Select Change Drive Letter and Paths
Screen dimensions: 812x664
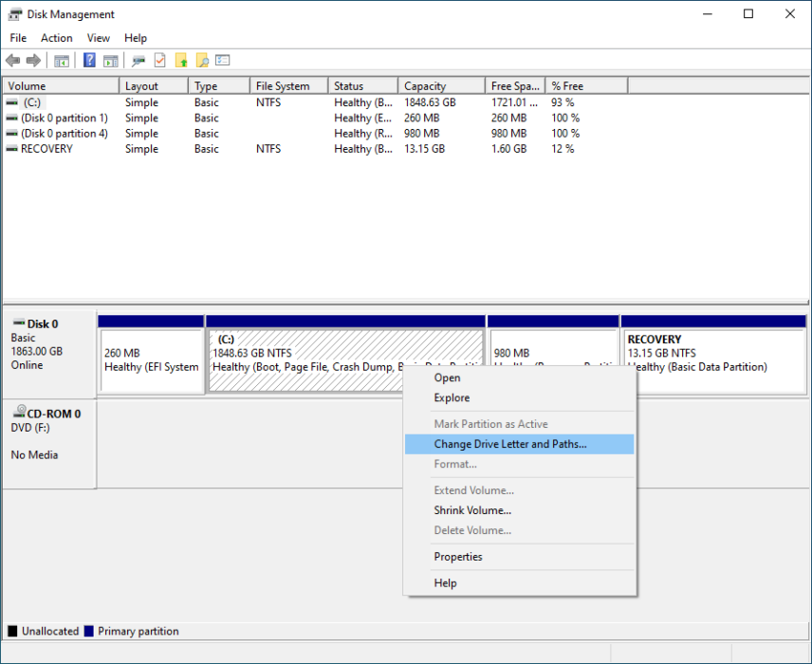click(x=511, y=444)
